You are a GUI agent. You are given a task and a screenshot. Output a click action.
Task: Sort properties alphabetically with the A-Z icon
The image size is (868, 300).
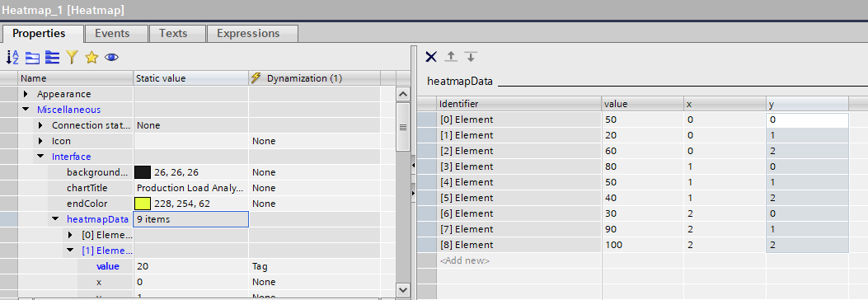(x=12, y=57)
